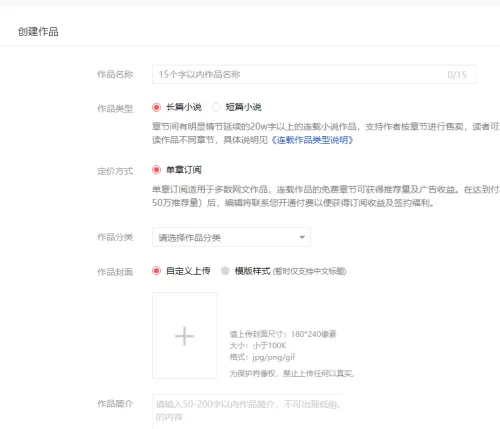Click the 作品封面 label
The height and width of the screenshot is (429, 500).
[115, 272]
